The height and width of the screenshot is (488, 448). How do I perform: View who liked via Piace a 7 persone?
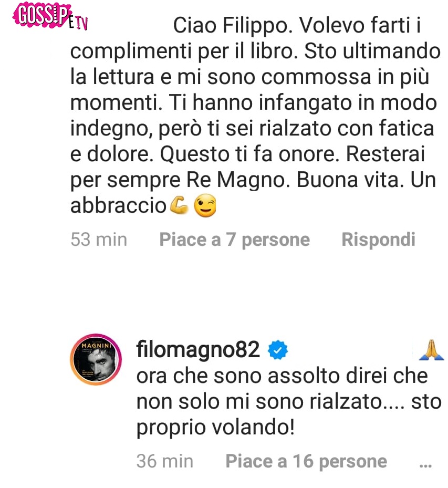235,240
